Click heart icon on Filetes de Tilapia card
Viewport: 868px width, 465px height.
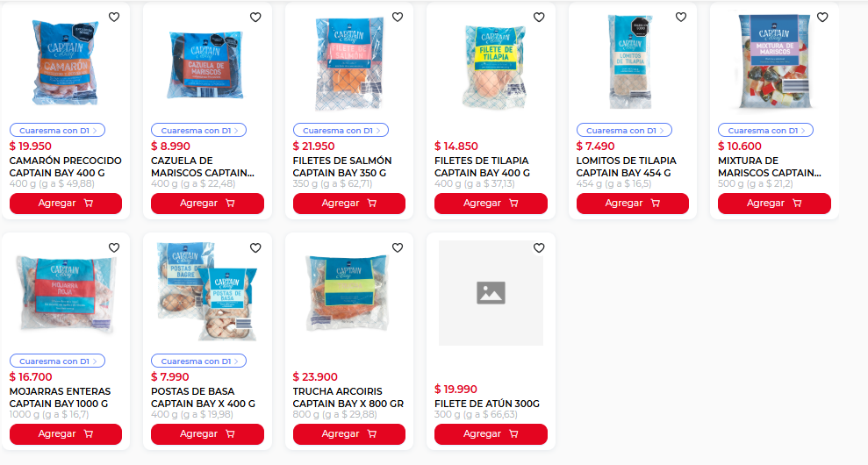539,18
